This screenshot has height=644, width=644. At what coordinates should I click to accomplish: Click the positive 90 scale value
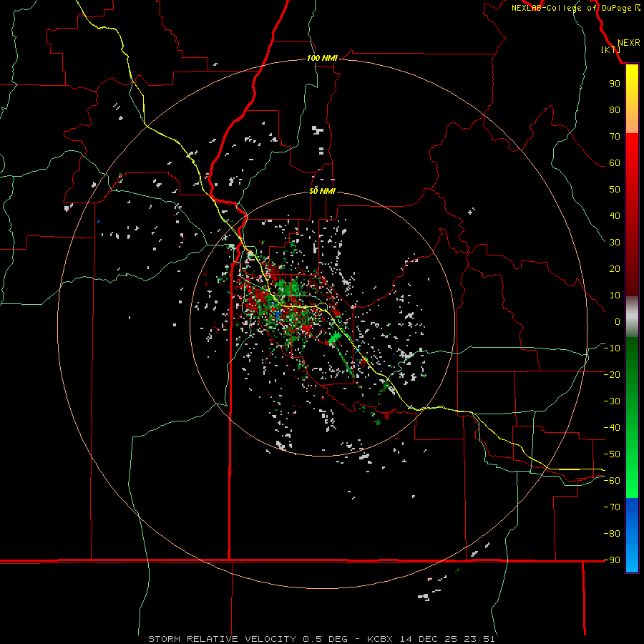point(615,84)
